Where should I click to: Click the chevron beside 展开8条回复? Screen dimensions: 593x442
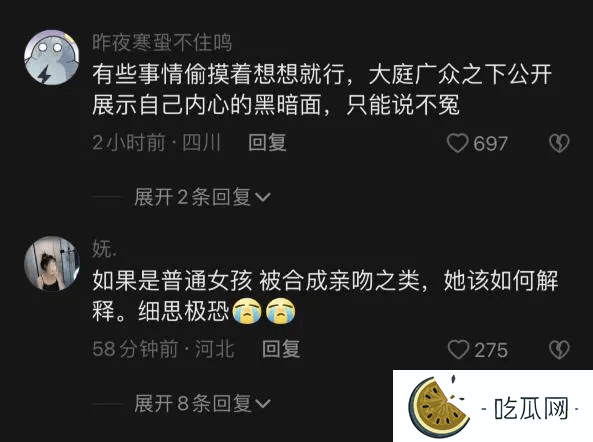click(x=263, y=403)
